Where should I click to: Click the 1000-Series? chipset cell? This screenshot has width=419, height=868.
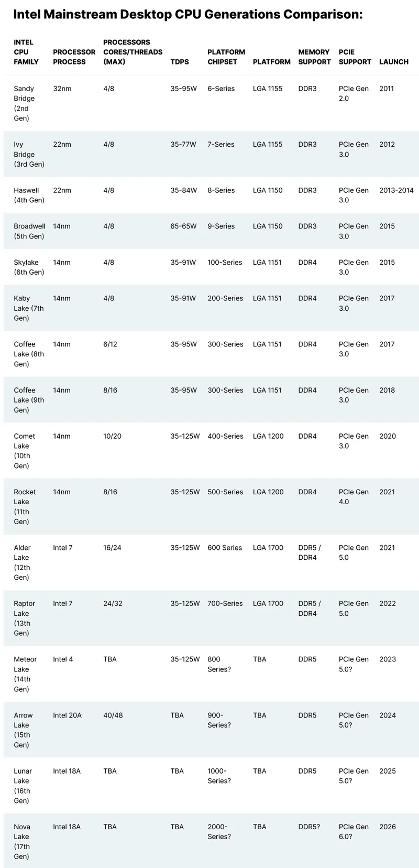pos(219,776)
